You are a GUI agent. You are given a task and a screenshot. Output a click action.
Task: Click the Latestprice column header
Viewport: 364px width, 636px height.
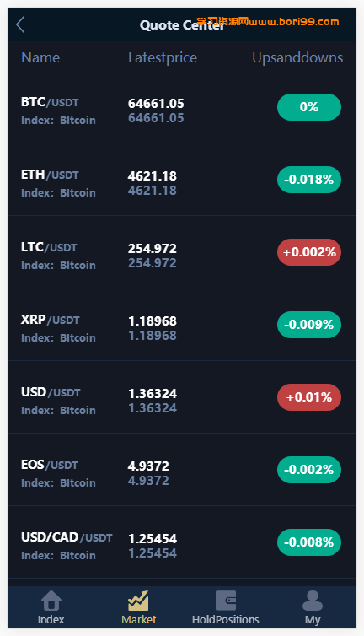(163, 57)
